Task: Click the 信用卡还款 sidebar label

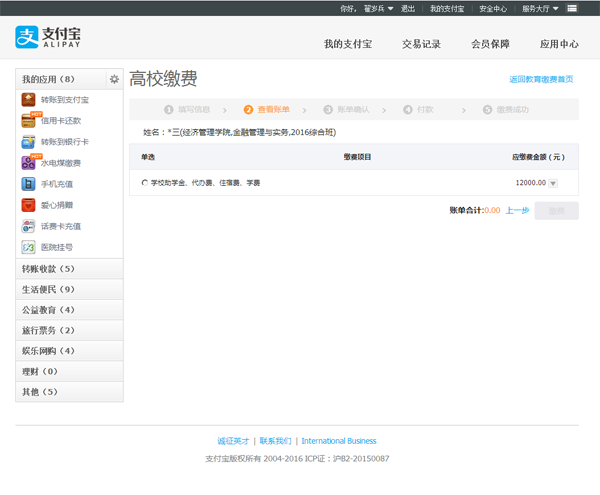Action: coord(61,121)
